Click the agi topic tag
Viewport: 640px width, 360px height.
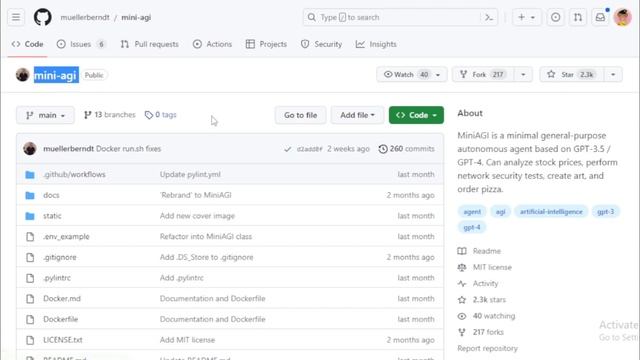[x=500, y=212]
